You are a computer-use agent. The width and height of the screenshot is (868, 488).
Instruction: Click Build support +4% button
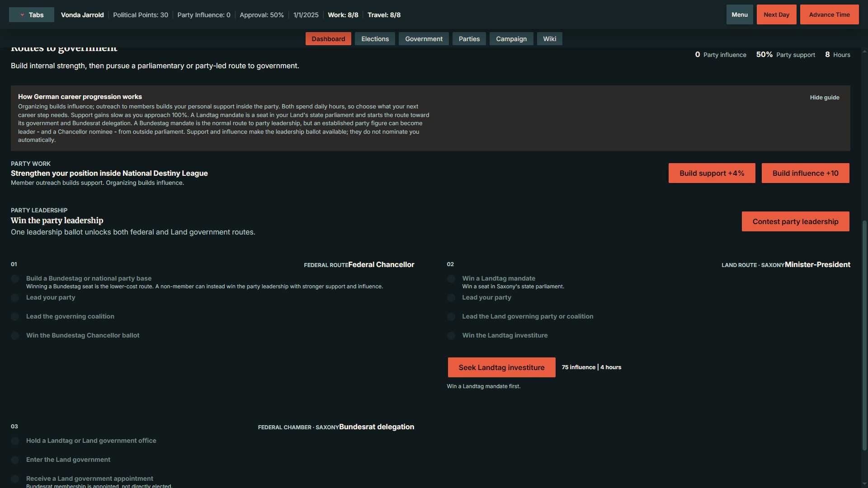(712, 173)
